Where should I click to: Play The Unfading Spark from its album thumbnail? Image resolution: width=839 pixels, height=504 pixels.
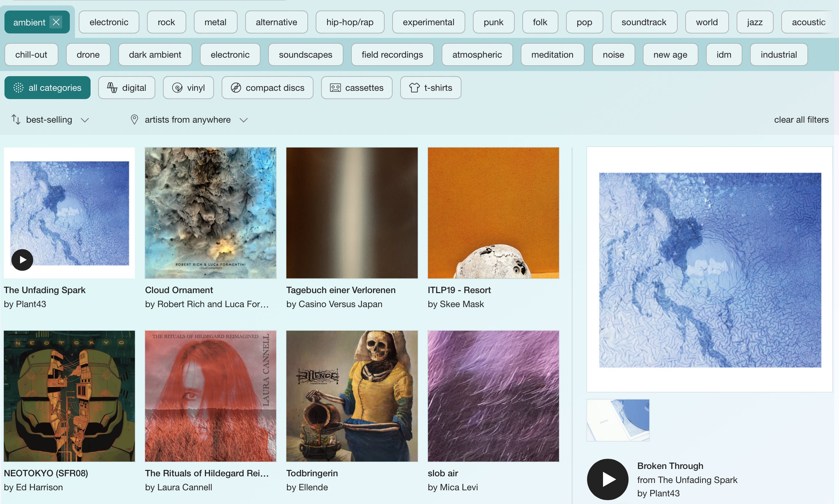tap(22, 260)
